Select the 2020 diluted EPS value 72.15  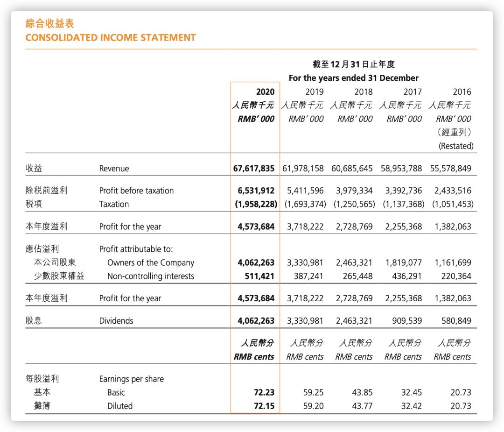(264, 406)
